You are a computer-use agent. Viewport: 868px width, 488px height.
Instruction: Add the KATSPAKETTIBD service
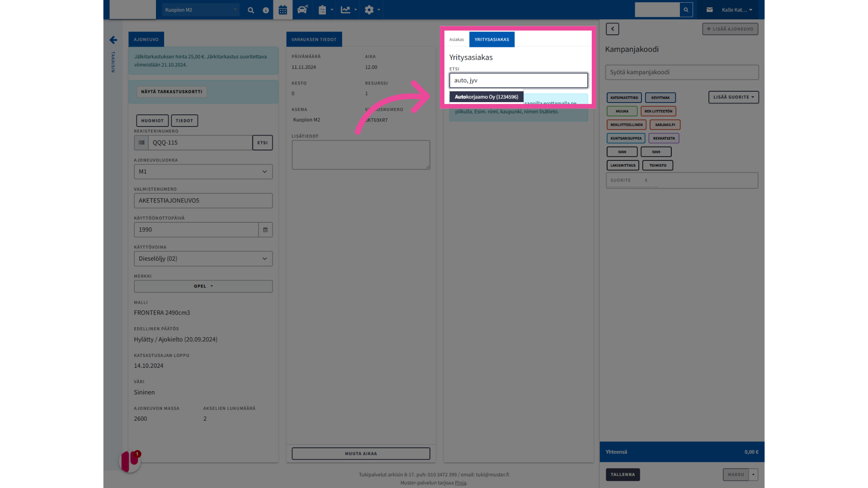624,98
